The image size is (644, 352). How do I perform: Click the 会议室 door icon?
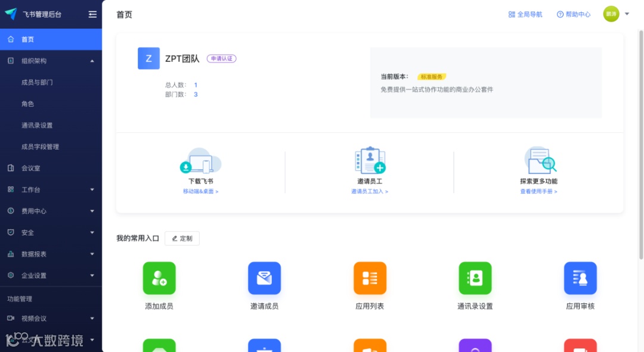pos(11,168)
